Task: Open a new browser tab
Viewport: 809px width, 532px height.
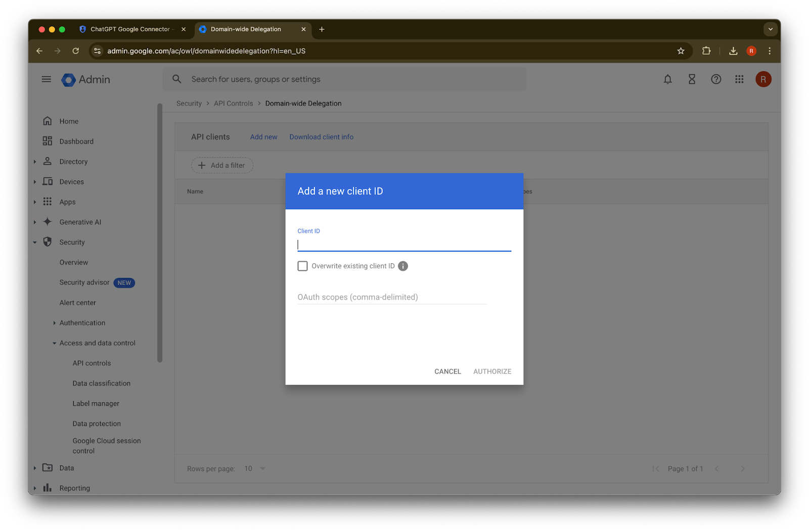Action: coord(322,29)
